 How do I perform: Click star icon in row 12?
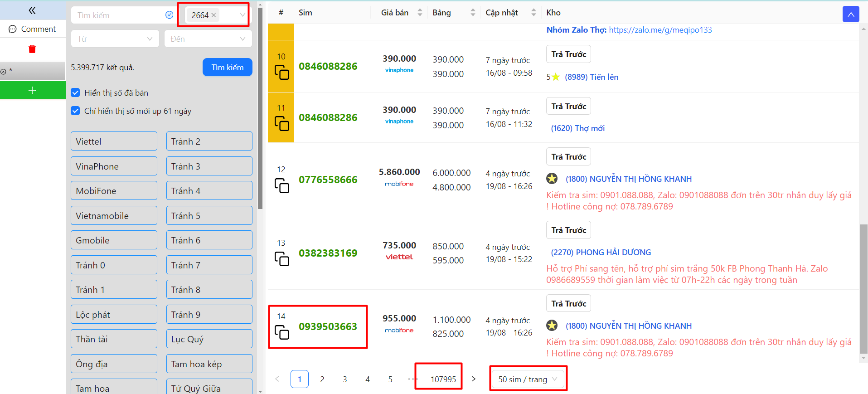click(552, 179)
